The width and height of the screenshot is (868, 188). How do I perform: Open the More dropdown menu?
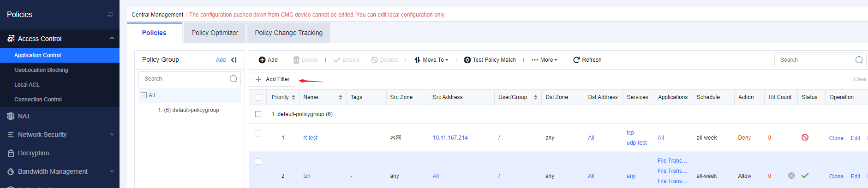pos(545,60)
